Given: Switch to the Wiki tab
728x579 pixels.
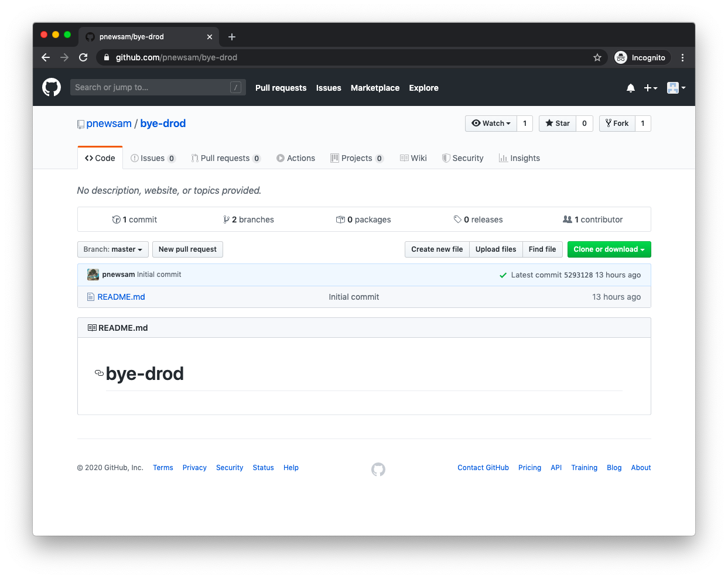Looking at the screenshot, I should click(413, 158).
